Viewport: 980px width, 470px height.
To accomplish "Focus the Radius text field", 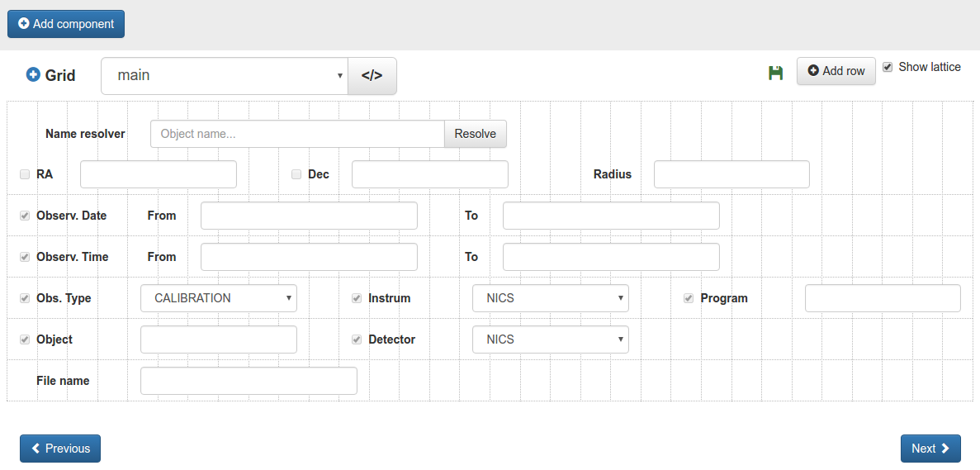I will [x=731, y=174].
